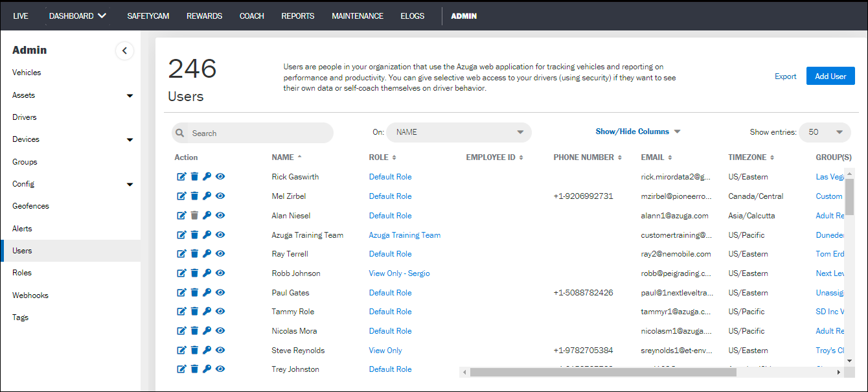
Task: Click key icon for Ray Terrell
Action: pos(207,254)
